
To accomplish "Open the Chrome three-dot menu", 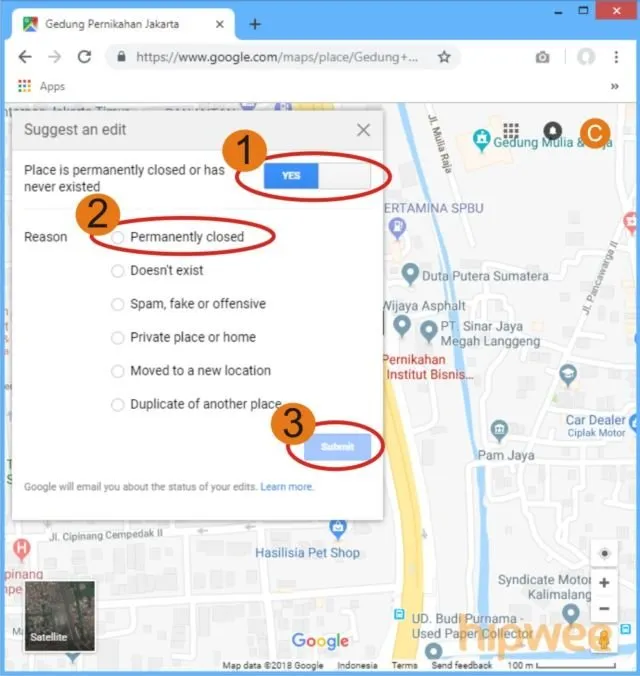I will [x=616, y=57].
